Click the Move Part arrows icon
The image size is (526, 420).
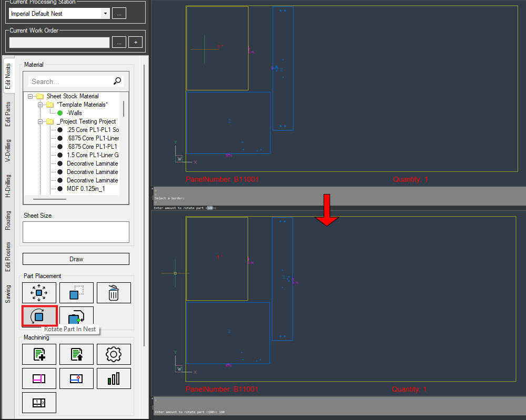39,293
